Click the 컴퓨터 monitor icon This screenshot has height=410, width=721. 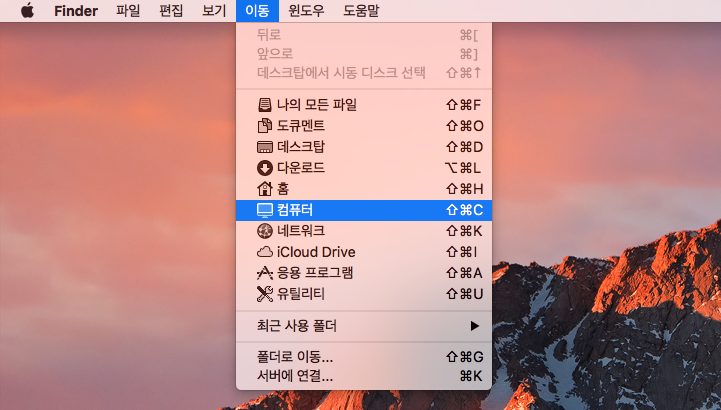[264, 210]
